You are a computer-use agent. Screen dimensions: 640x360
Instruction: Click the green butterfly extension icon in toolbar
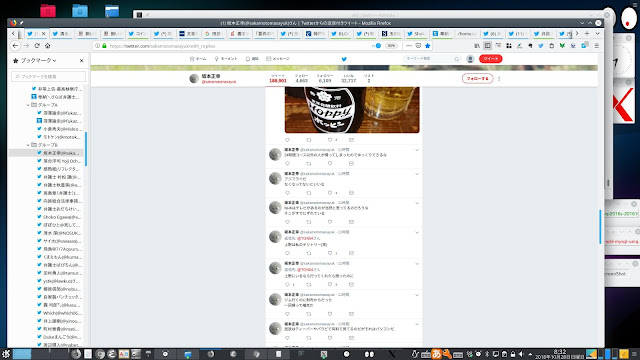point(562,46)
